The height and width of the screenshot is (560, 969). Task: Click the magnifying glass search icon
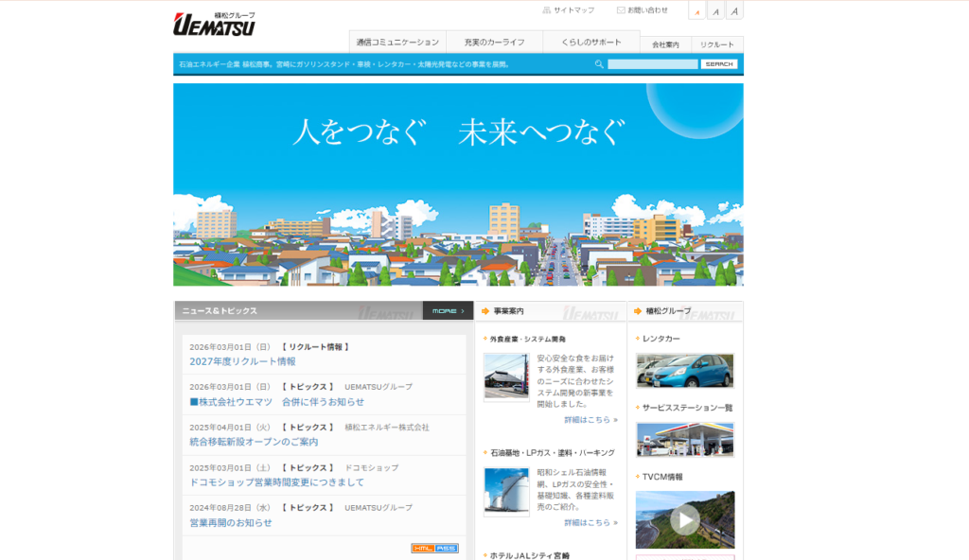click(x=599, y=63)
